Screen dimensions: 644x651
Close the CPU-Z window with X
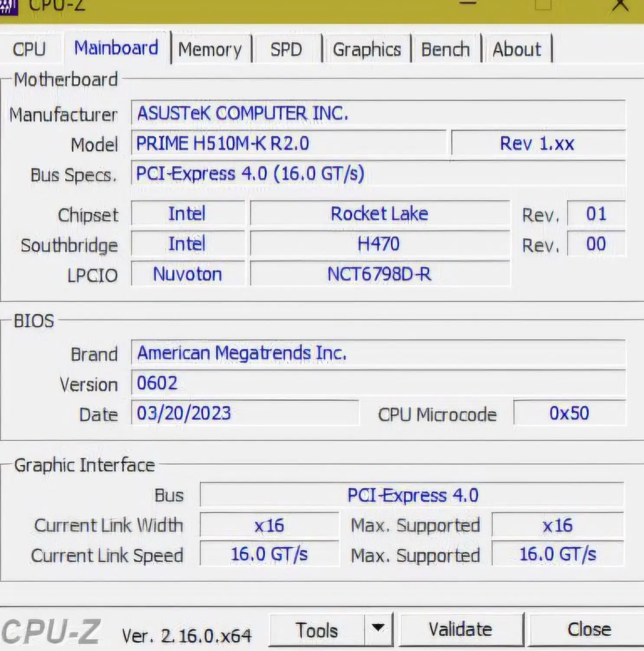coord(620,6)
